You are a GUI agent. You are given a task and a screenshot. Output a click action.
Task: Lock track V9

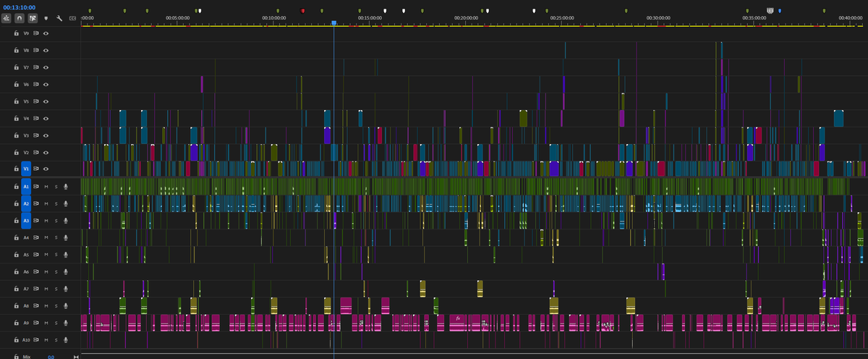(16, 33)
